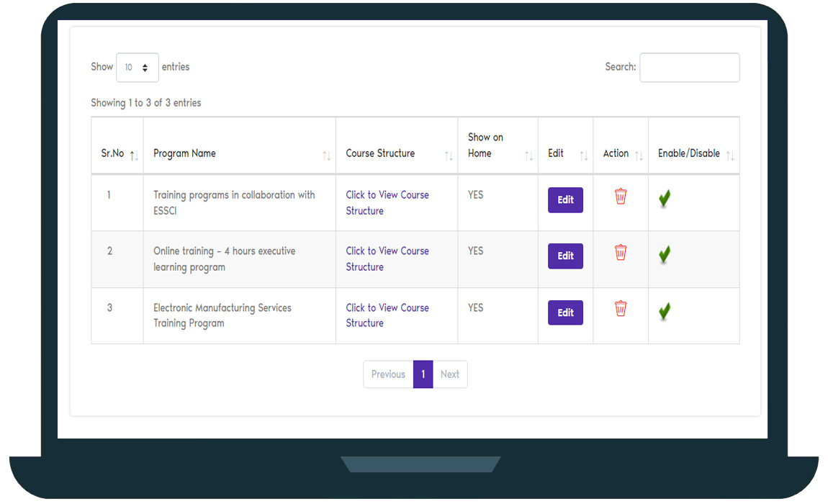Viewport: 828px width, 504px height.
Task: View course structure for Online training program
Action: [387, 259]
